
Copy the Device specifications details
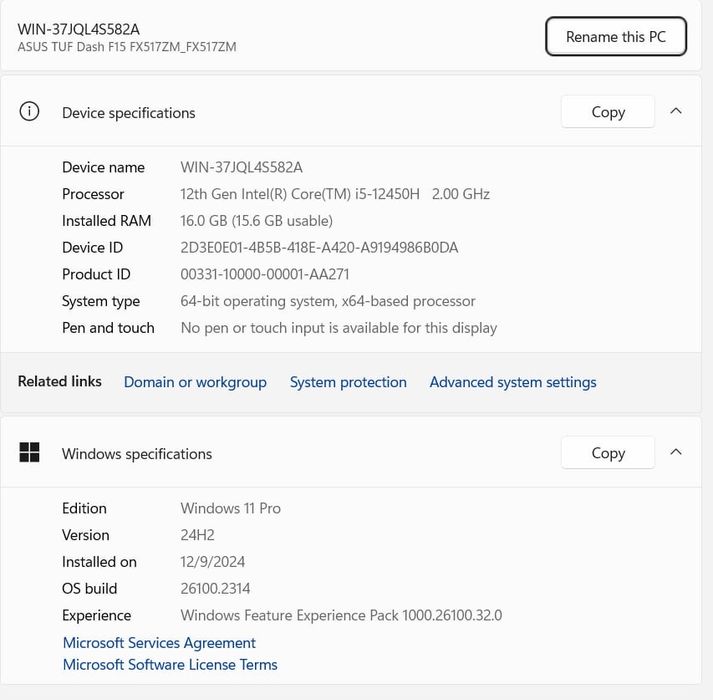(608, 112)
